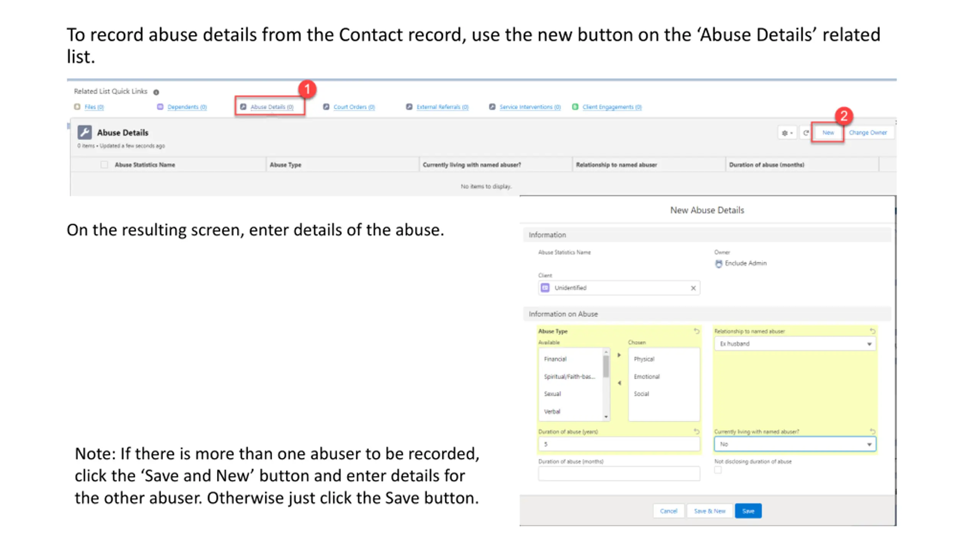Image resolution: width=980 pixels, height=551 pixels.
Task: Open the Currently living with named abuser dropdown
Action: click(795, 444)
